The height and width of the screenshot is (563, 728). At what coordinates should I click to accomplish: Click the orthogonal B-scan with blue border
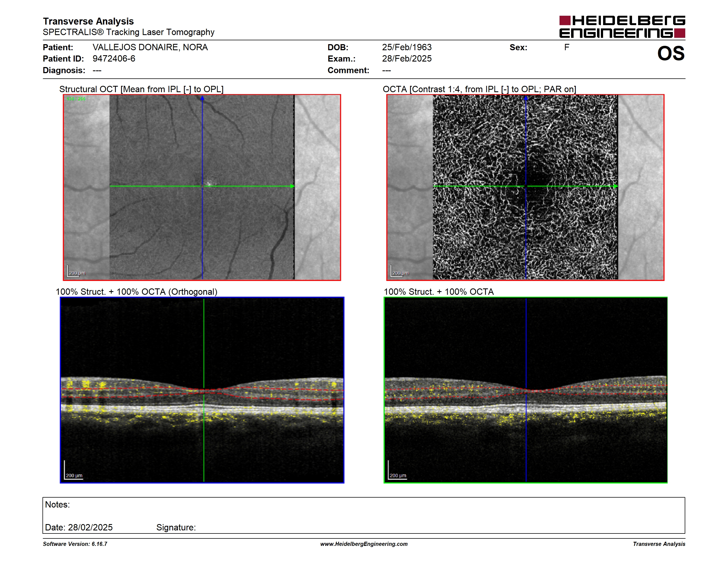point(202,390)
